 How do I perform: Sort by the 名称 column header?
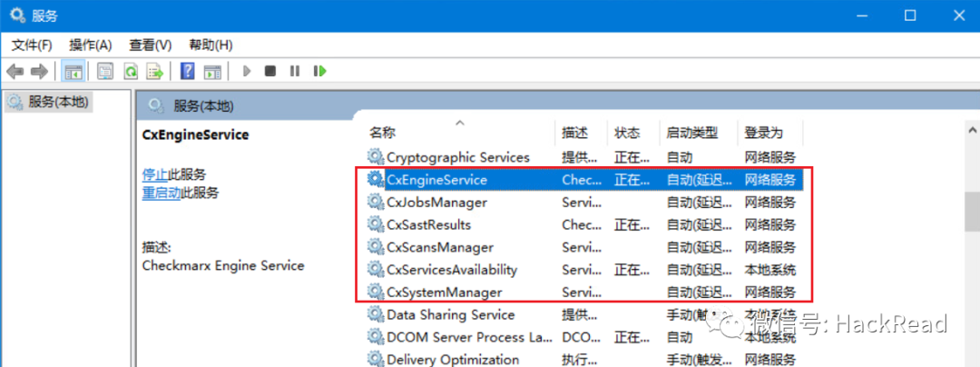461,133
